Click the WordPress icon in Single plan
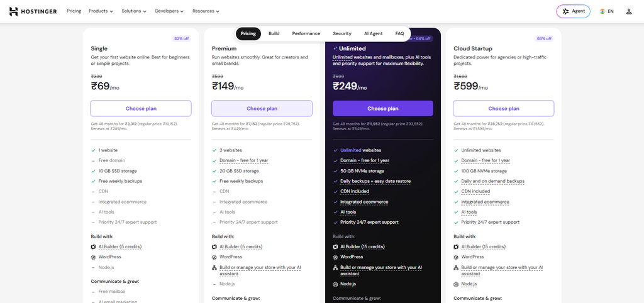 (93, 257)
